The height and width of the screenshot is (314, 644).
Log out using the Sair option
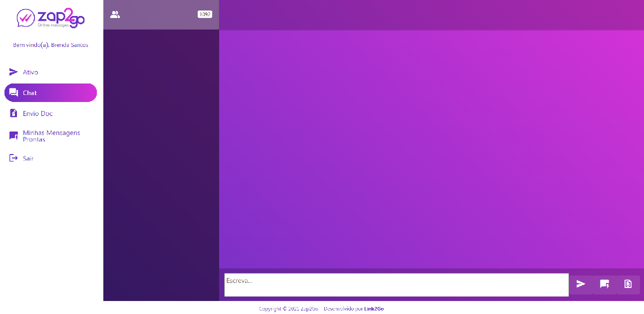[x=50, y=158]
